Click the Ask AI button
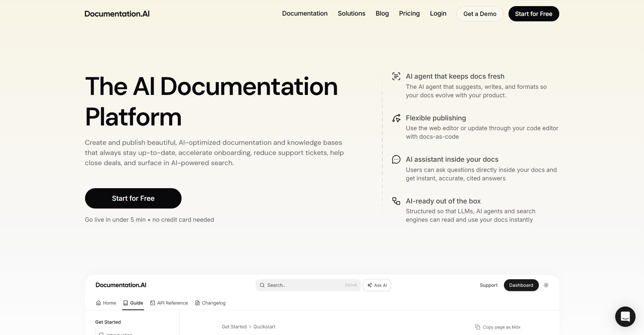644x335 pixels. 377,285
